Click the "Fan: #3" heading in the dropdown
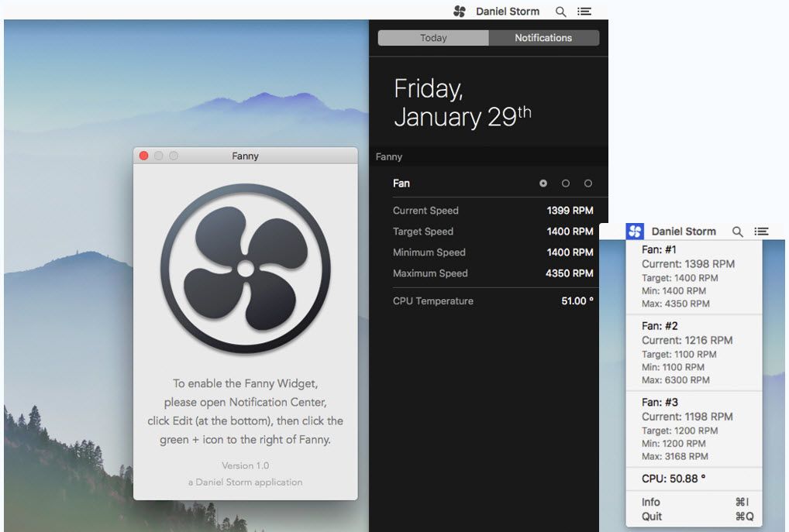 pos(660,403)
